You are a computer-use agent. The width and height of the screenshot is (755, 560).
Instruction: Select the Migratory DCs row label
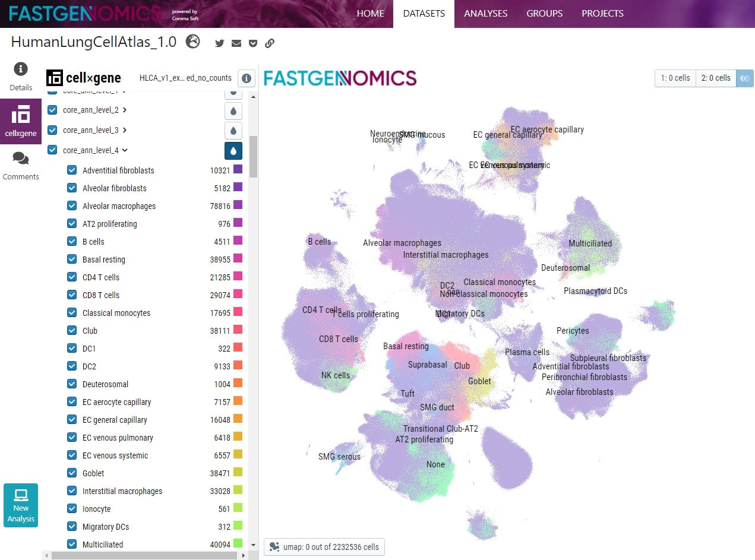coord(106,527)
